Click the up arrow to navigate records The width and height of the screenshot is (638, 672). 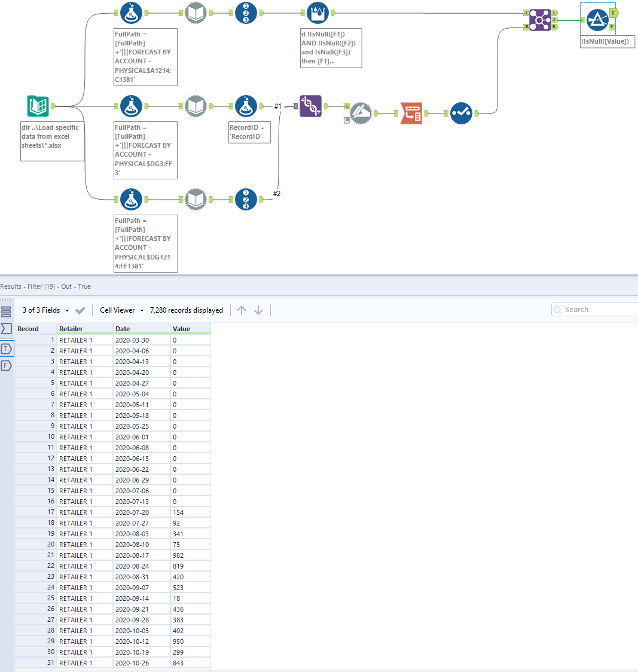click(242, 310)
